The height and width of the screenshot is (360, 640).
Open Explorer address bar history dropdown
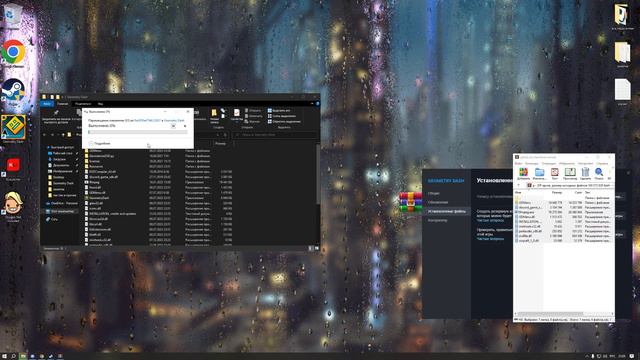click(x=218, y=135)
